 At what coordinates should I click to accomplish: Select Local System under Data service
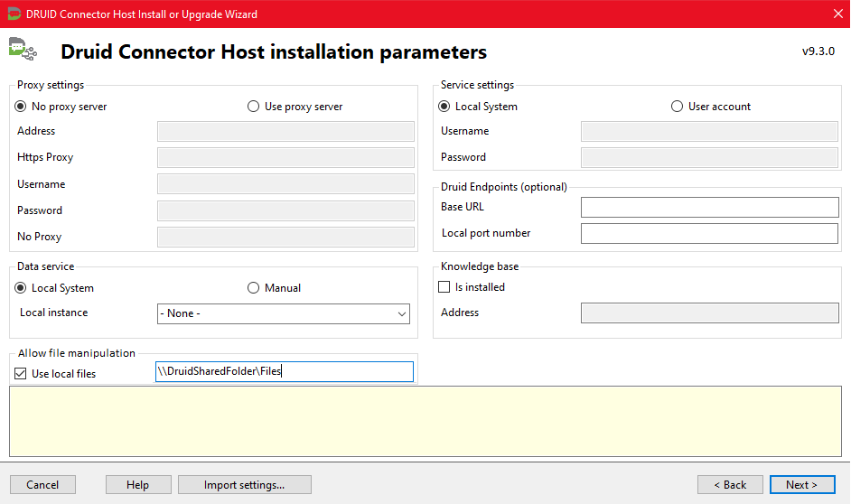54,288
